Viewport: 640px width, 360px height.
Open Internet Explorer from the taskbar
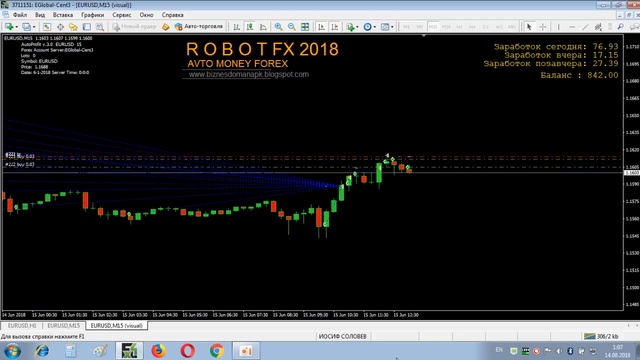coord(42,351)
